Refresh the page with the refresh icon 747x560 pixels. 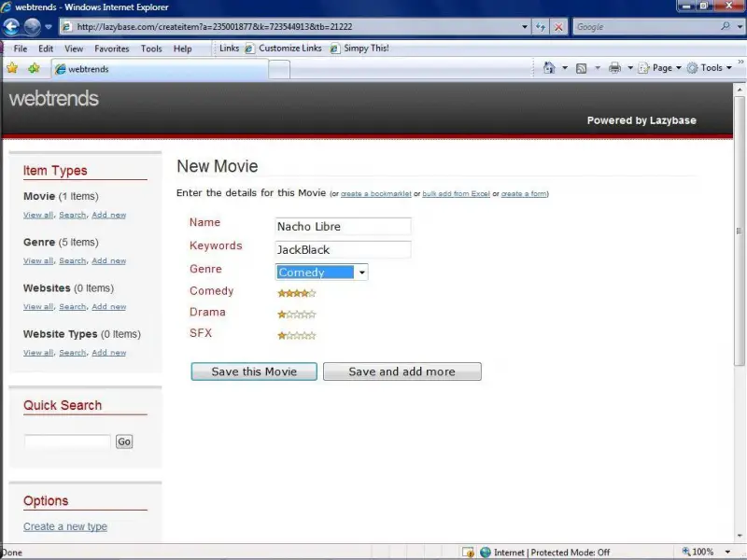click(541, 27)
